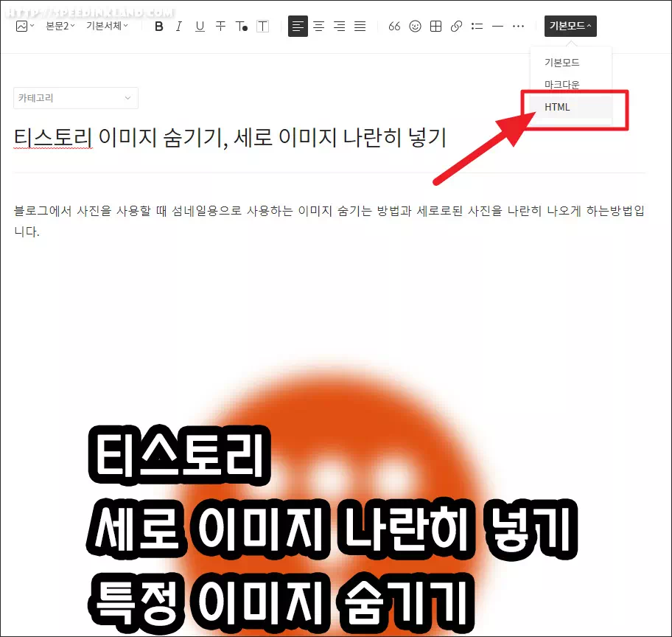Select 마크다운 from the mode menu
Image resolution: width=672 pixels, height=637 pixels.
pos(571,85)
